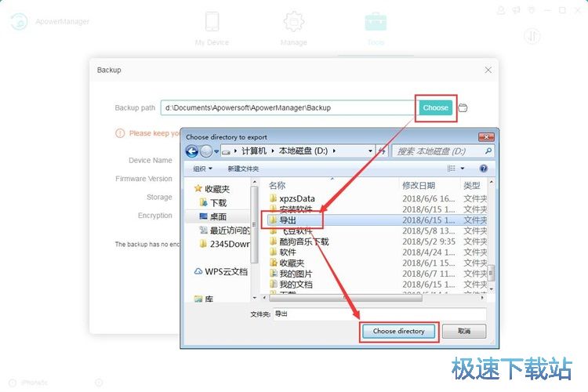Viewport: 588px width, 392px height.
Task: Select 库 in the navigation pane
Action: tap(204, 299)
